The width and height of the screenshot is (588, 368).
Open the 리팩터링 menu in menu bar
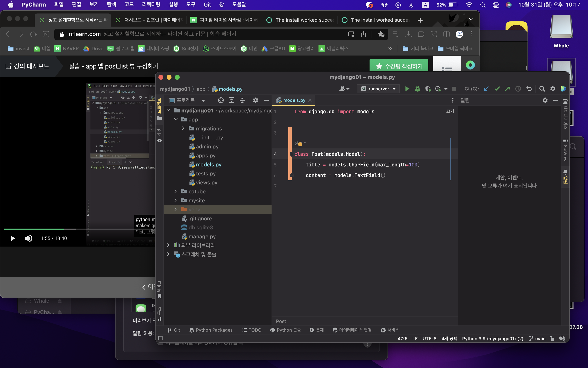point(151,5)
